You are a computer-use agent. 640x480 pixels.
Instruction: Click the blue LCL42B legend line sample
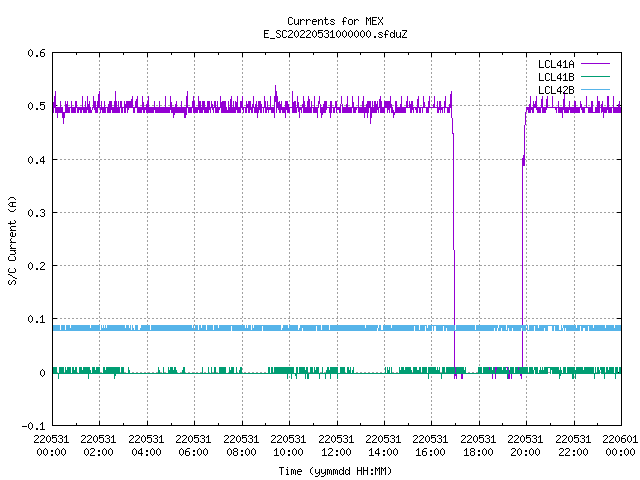pyautogui.click(x=595, y=89)
